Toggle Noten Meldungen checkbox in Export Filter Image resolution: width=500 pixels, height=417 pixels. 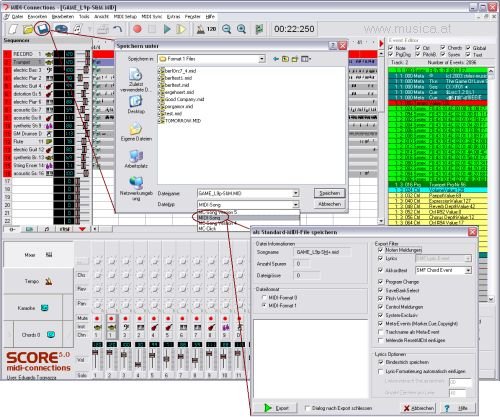click(381, 250)
